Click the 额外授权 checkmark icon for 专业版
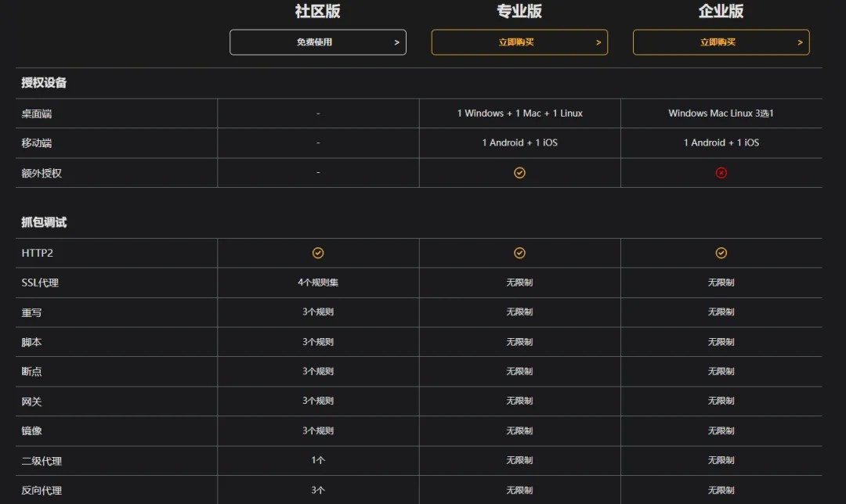The image size is (846, 504). pyautogui.click(x=519, y=173)
